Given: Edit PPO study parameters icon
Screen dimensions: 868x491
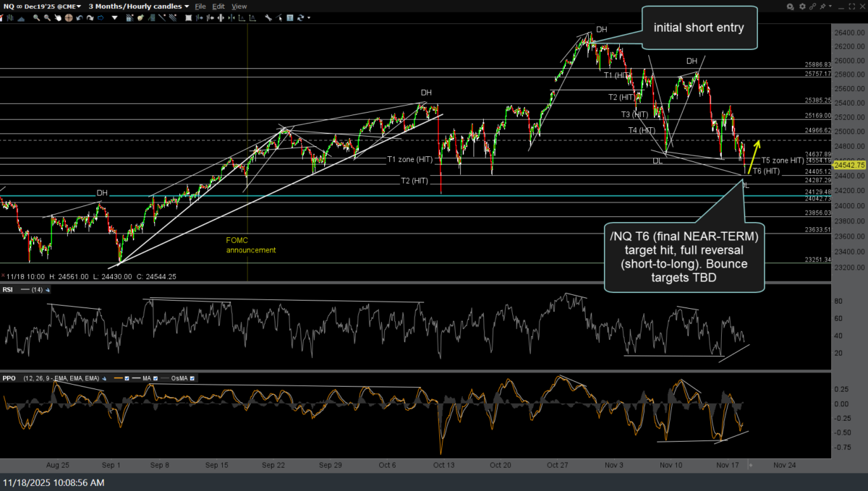Looking at the screenshot, I should (x=104, y=378).
